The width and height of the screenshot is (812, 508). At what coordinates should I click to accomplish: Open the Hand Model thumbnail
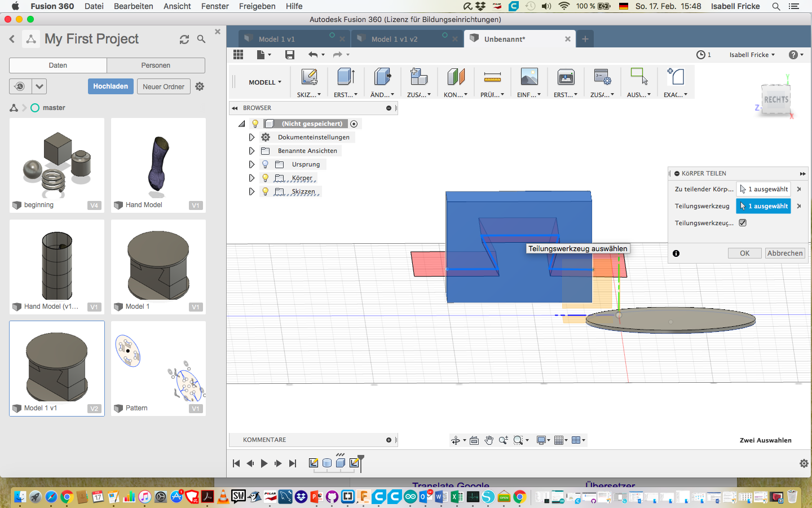pyautogui.click(x=158, y=165)
